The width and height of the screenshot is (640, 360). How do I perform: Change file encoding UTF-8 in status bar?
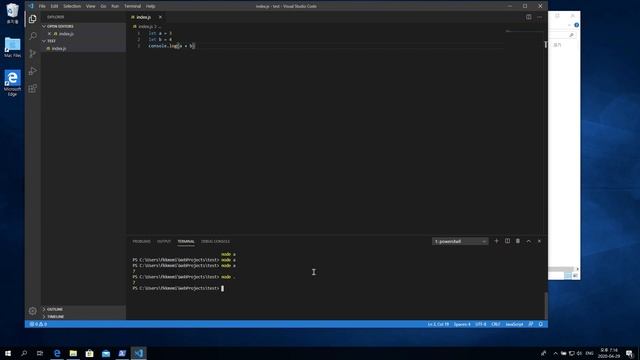pos(481,324)
